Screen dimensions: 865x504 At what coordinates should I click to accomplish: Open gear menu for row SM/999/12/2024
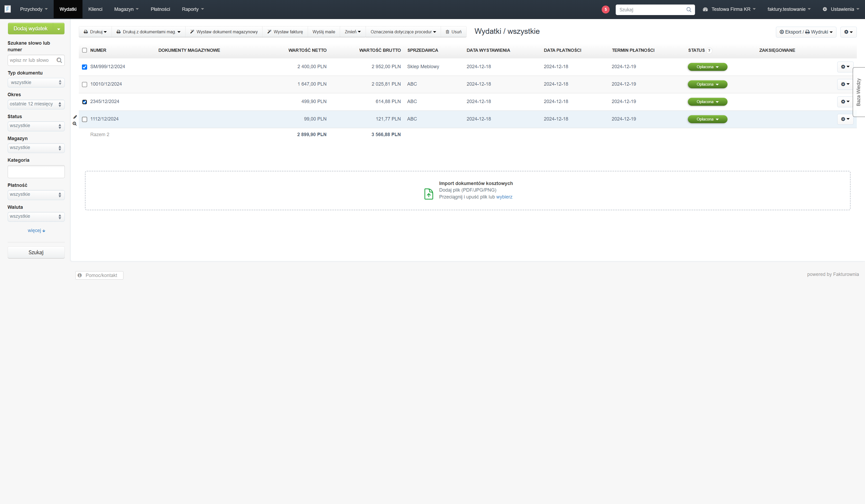pyautogui.click(x=845, y=67)
